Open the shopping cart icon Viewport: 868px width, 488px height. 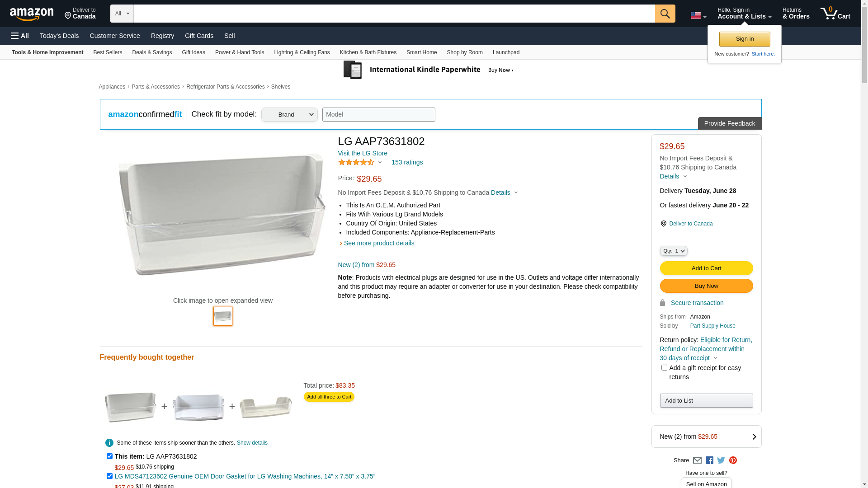[x=835, y=14]
